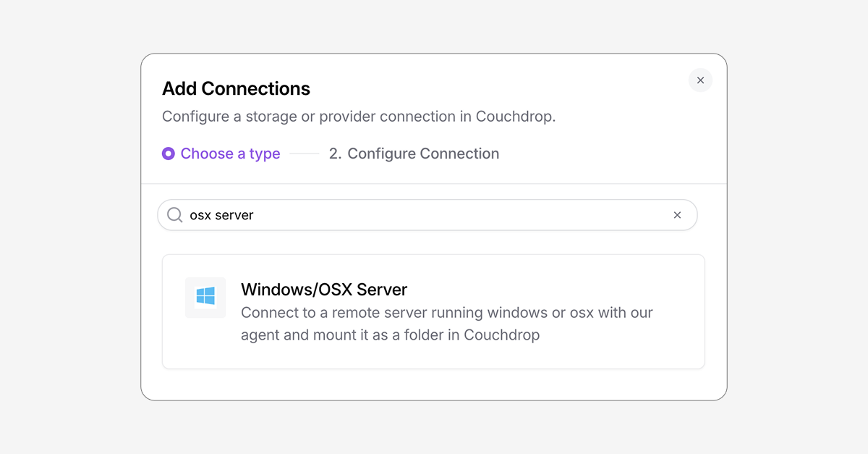Click the progress line between steps

(x=304, y=154)
